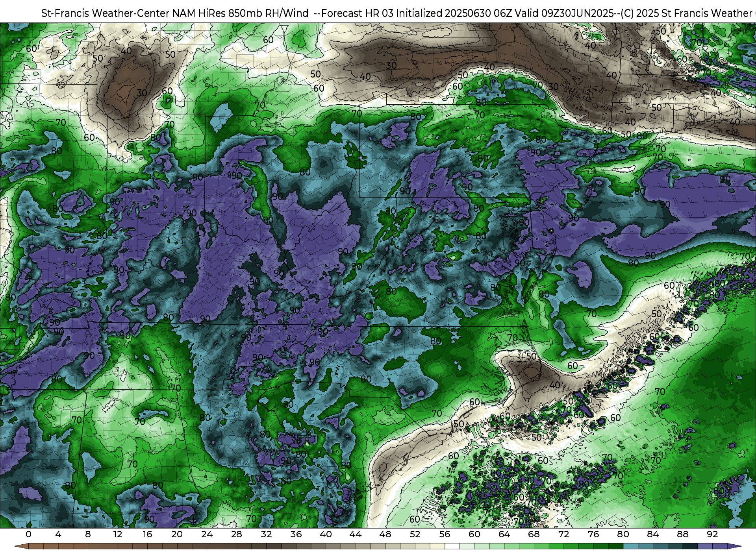
Task: Click the colorbar tick label '64'
Action: coord(504,534)
